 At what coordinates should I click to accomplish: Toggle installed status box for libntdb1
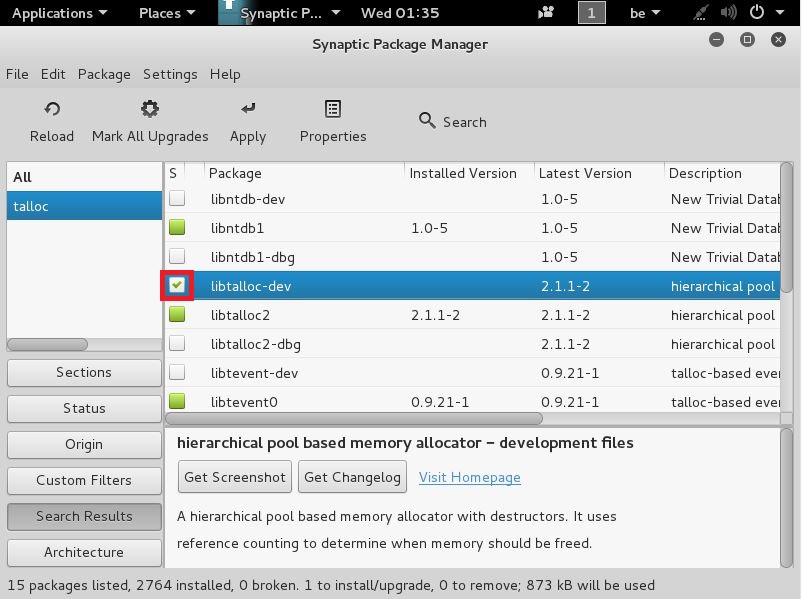177,227
